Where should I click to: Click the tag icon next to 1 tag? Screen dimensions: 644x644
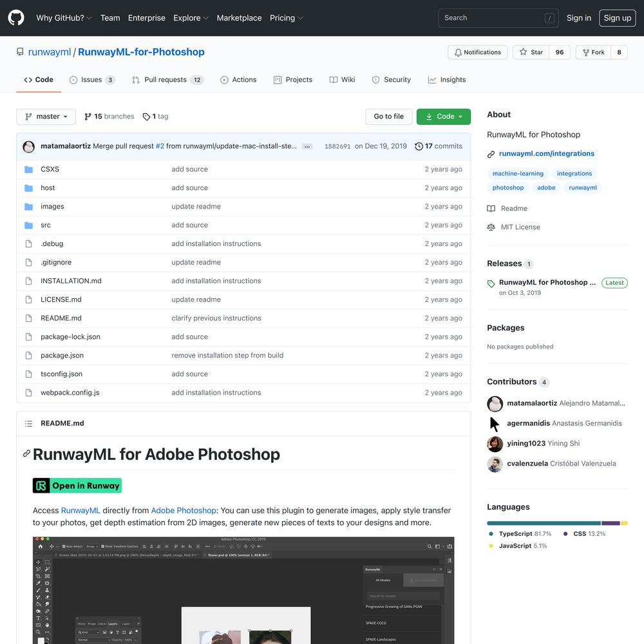[146, 117]
